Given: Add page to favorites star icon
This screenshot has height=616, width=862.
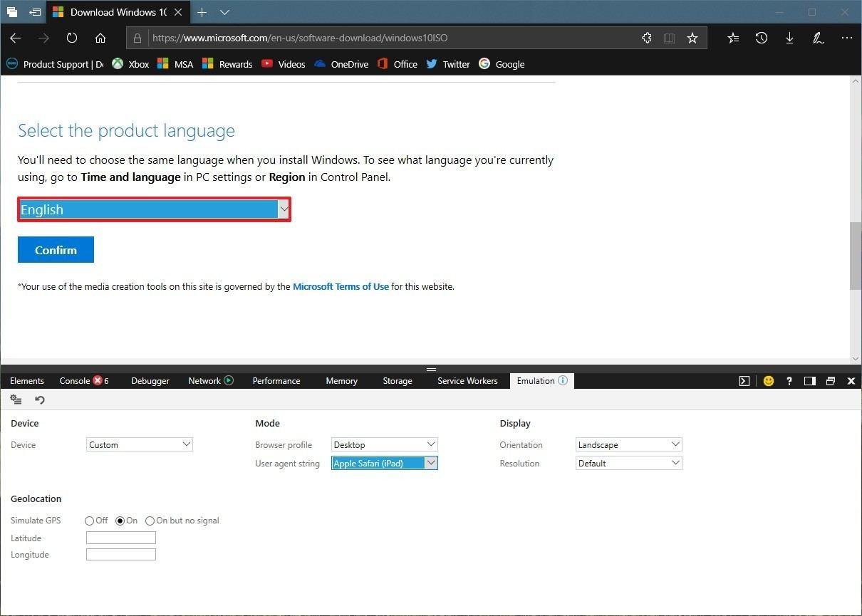Looking at the screenshot, I should [692, 38].
